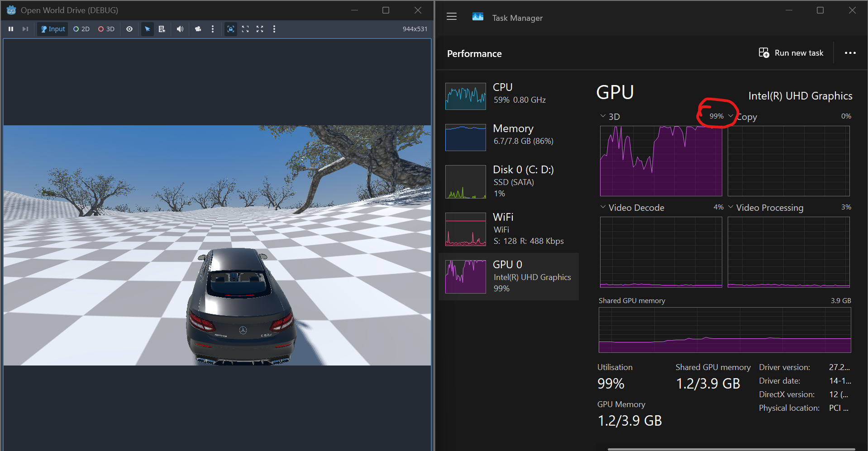Pause the running game

pos(11,29)
